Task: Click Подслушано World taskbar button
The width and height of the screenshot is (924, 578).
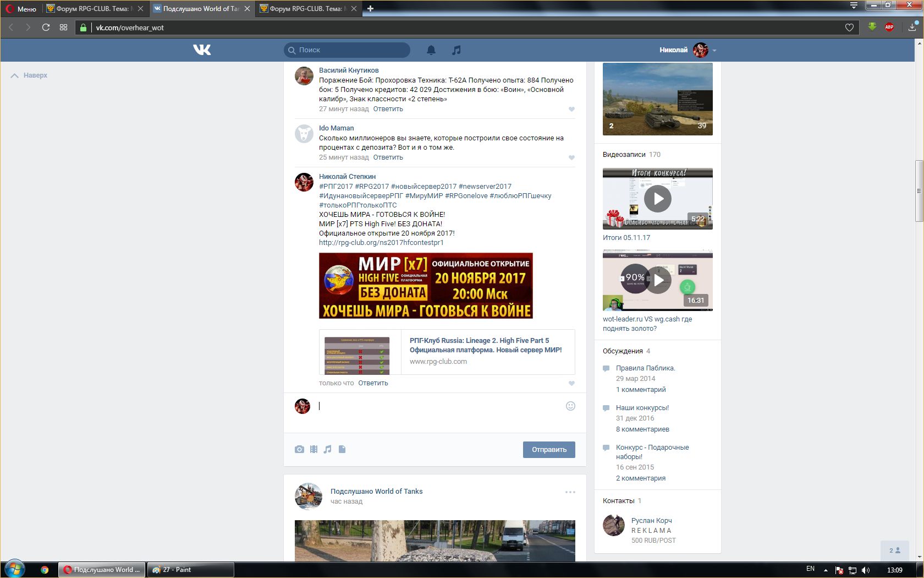Action: (x=102, y=570)
